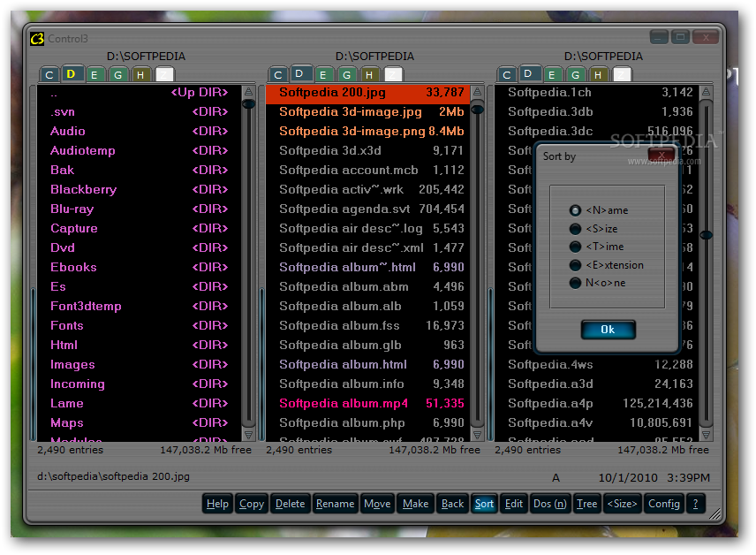Image resolution: width=756 pixels, height=555 pixels.
Task: Click the Back button
Action: (452, 504)
